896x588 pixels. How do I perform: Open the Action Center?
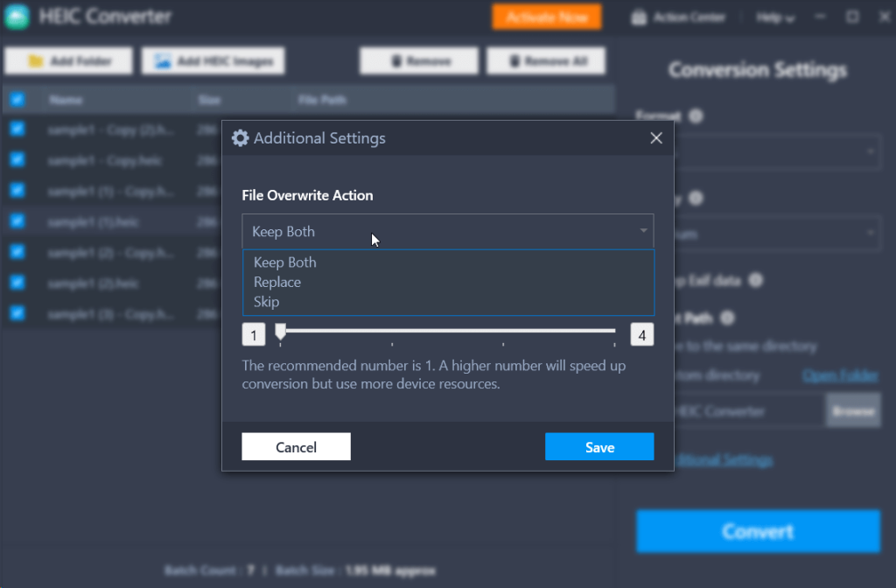click(x=678, y=17)
